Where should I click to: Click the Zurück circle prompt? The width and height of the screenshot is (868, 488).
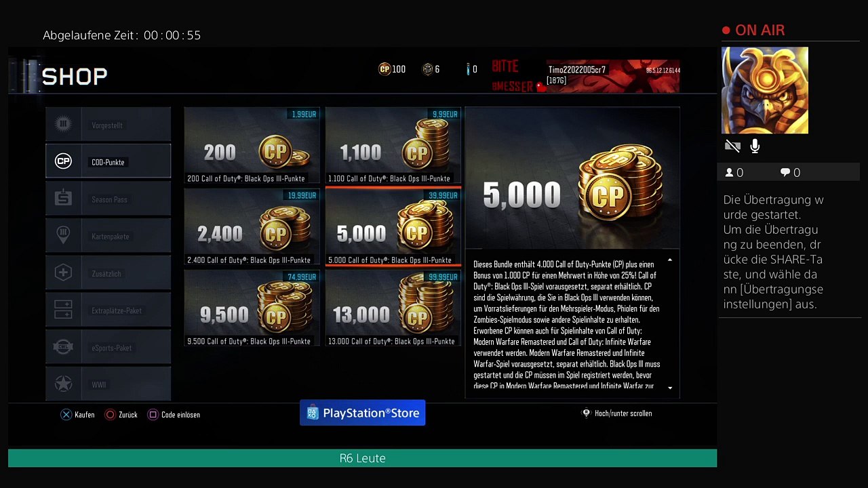121,414
